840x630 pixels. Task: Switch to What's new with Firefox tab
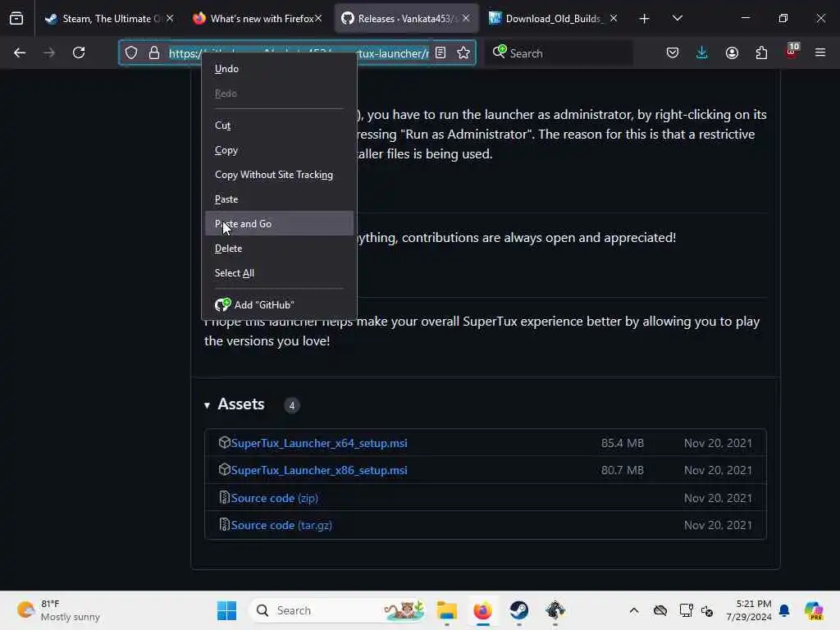pyautogui.click(x=257, y=19)
